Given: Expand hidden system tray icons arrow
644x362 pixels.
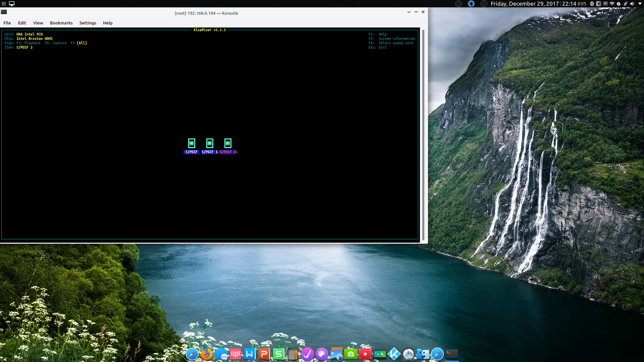Looking at the screenshot, I should (x=640, y=4).
